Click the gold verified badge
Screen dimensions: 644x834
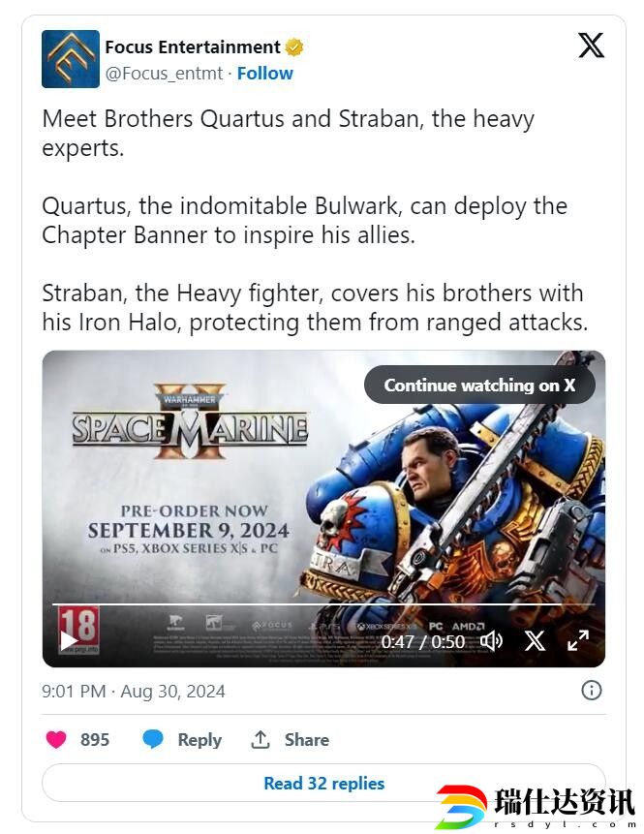(x=294, y=47)
